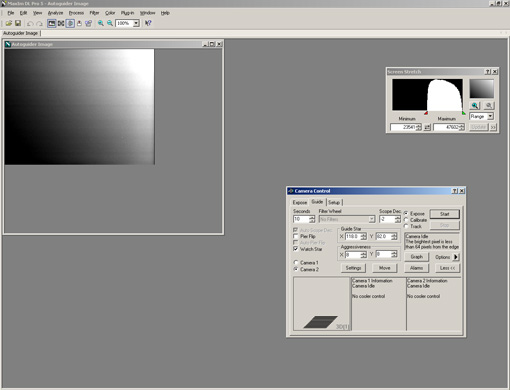The width and height of the screenshot is (510, 390).
Task: Open the guider Settings button
Action: point(353,268)
